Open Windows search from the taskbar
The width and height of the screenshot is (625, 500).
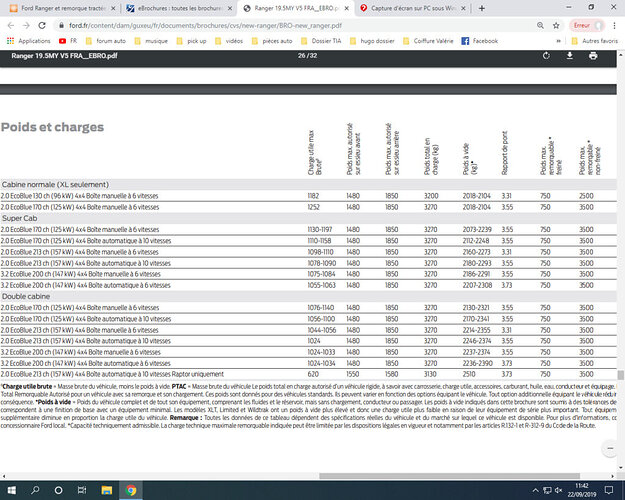(x=35, y=490)
